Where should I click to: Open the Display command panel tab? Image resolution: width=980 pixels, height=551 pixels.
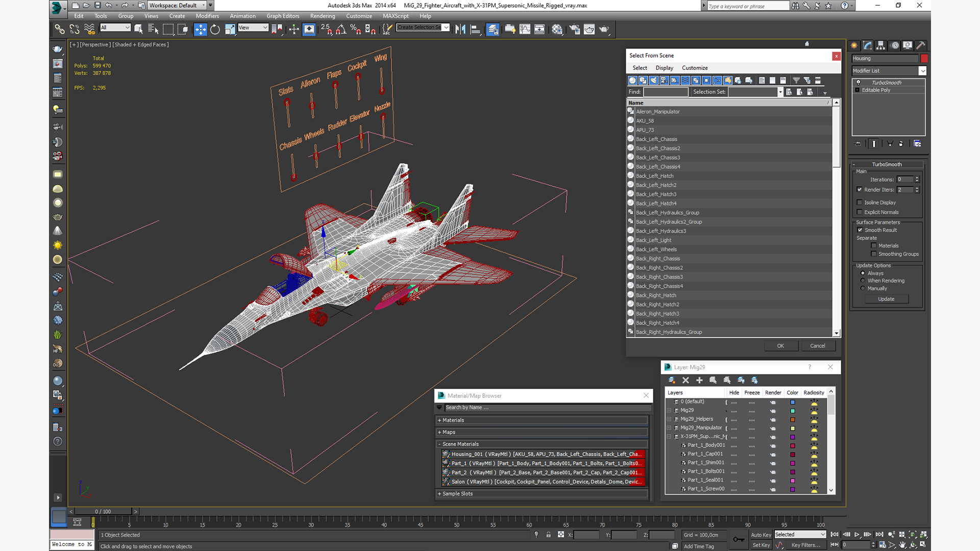908,45
